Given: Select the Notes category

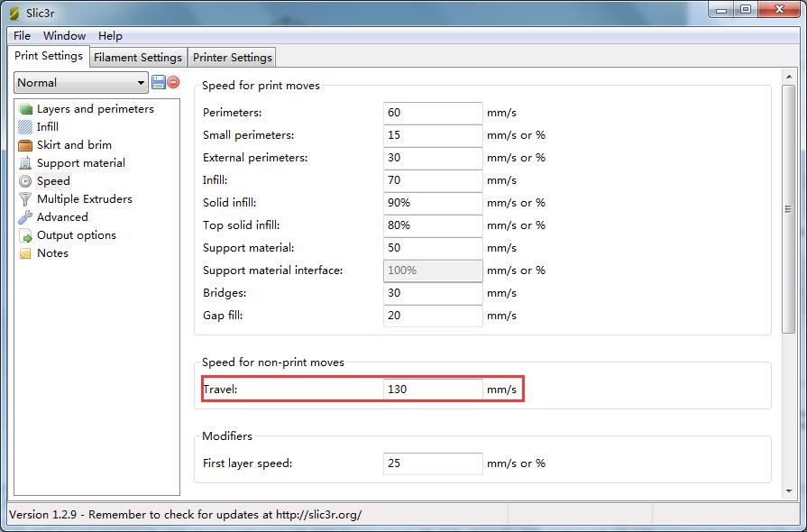Looking at the screenshot, I should pyautogui.click(x=52, y=253).
